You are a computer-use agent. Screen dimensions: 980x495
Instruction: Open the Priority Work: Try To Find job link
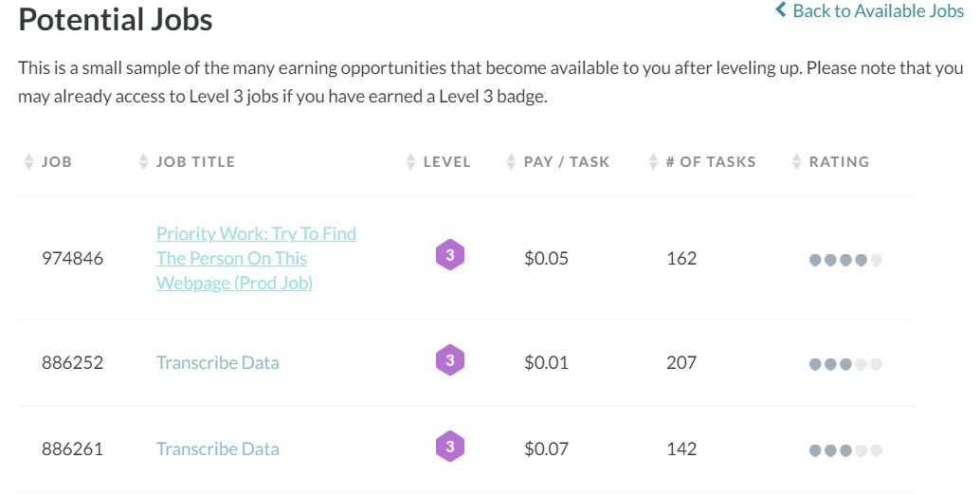click(x=256, y=258)
